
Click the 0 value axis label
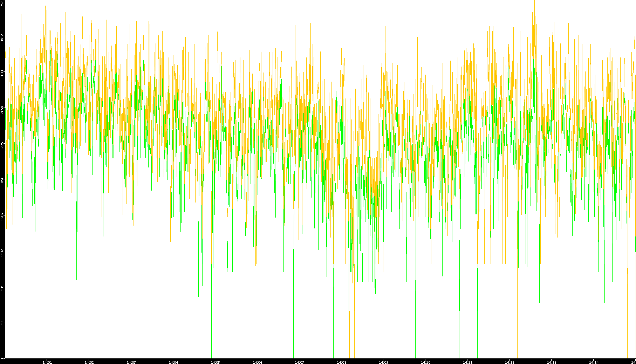click(x=2, y=358)
